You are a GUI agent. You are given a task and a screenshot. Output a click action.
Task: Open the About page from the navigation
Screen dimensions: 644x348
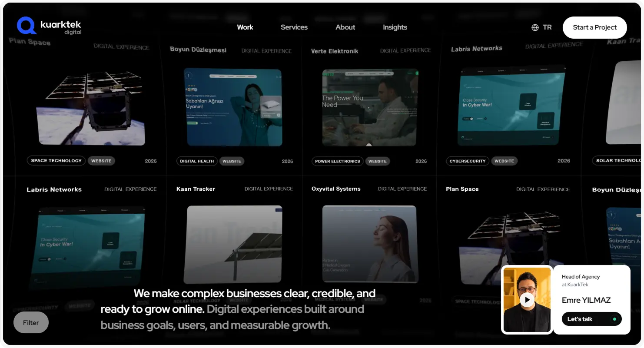(x=345, y=27)
